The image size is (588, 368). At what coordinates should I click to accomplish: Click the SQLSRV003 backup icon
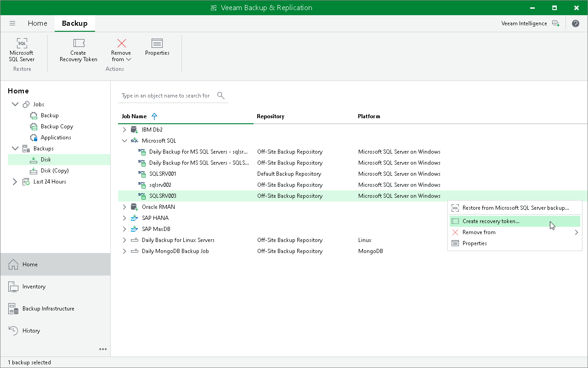tap(142, 196)
